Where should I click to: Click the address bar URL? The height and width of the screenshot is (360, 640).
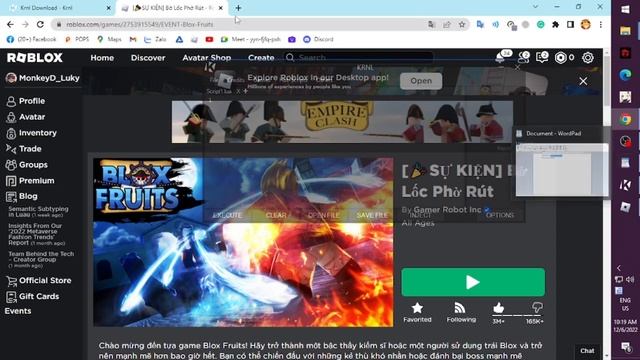[140, 24]
